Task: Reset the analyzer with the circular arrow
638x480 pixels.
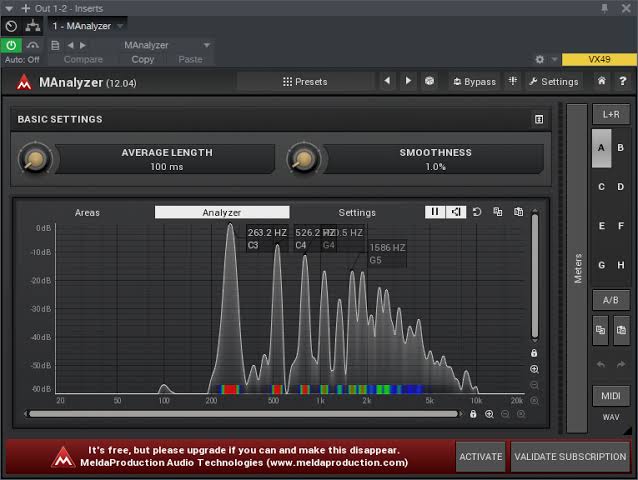Action: [476, 212]
